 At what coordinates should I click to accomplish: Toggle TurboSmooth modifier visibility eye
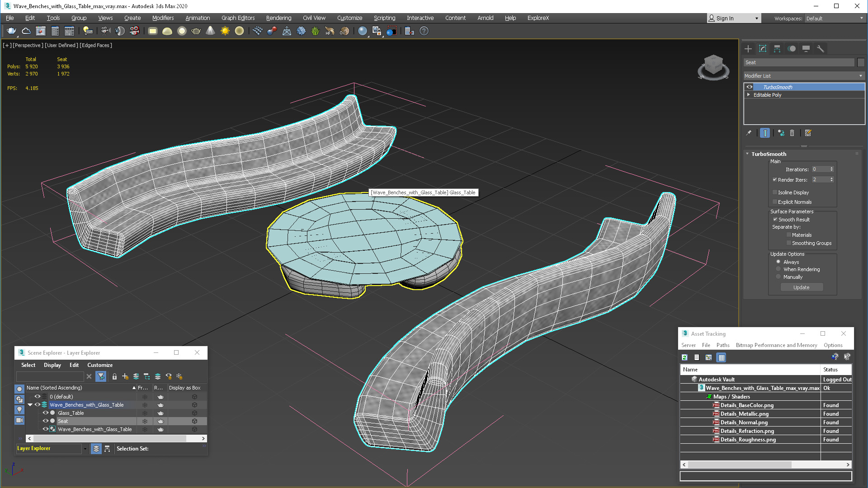[x=750, y=87]
